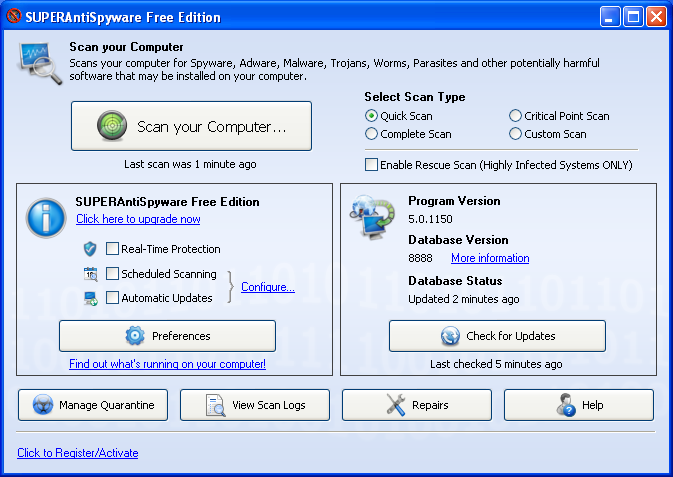Click the Updated 2 minutes ago text
The height and width of the screenshot is (477, 673).
tap(464, 299)
